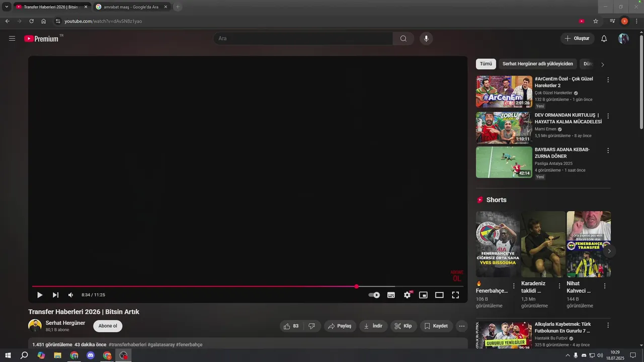
Task: Switch to amrabat maaş Google tab
Action: (132, 7)
